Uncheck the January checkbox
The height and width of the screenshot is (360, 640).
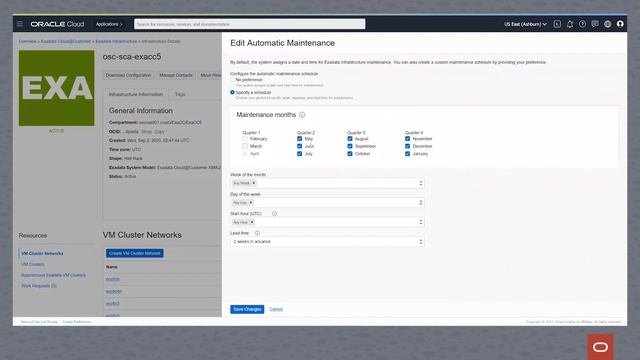(x=407, y=154)
